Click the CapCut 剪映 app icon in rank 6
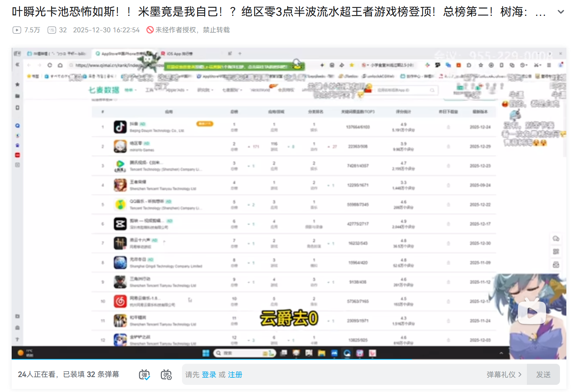This screenshot has height=392, width=572. (x=120, y=224)
